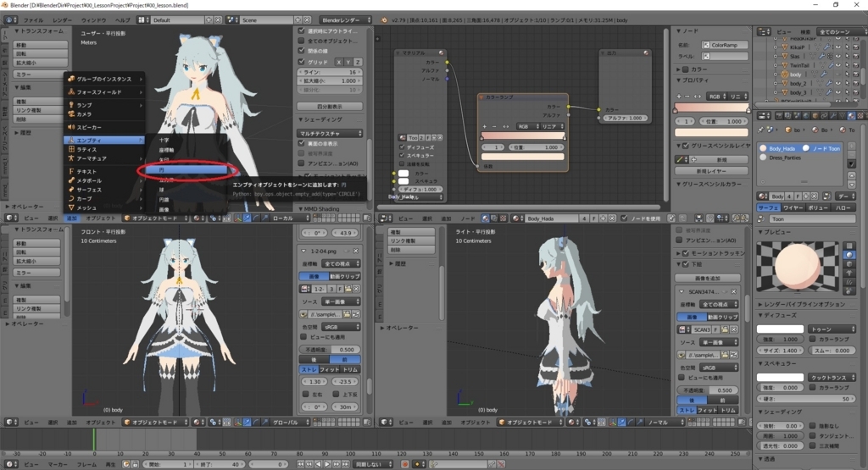868x470 pixels.
Task: Click 画像を追加 button
Action: click(708, 278)
